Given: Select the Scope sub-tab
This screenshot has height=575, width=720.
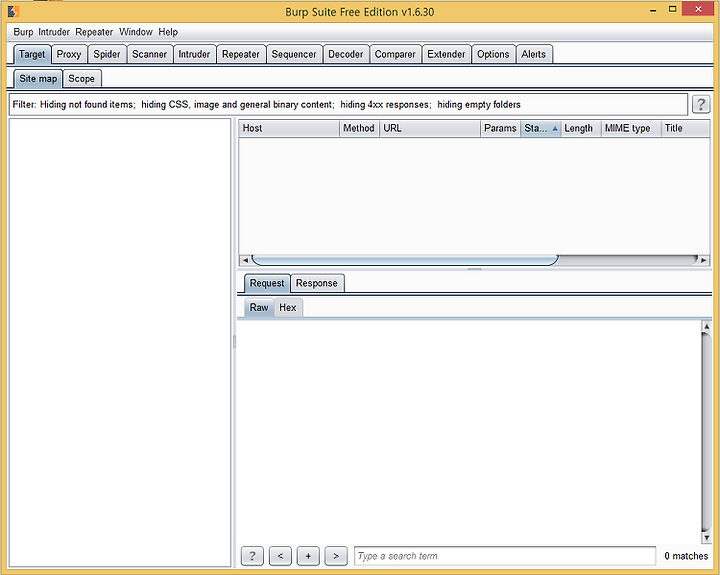Looking at the screenshot, I should (x=82, y=79).
